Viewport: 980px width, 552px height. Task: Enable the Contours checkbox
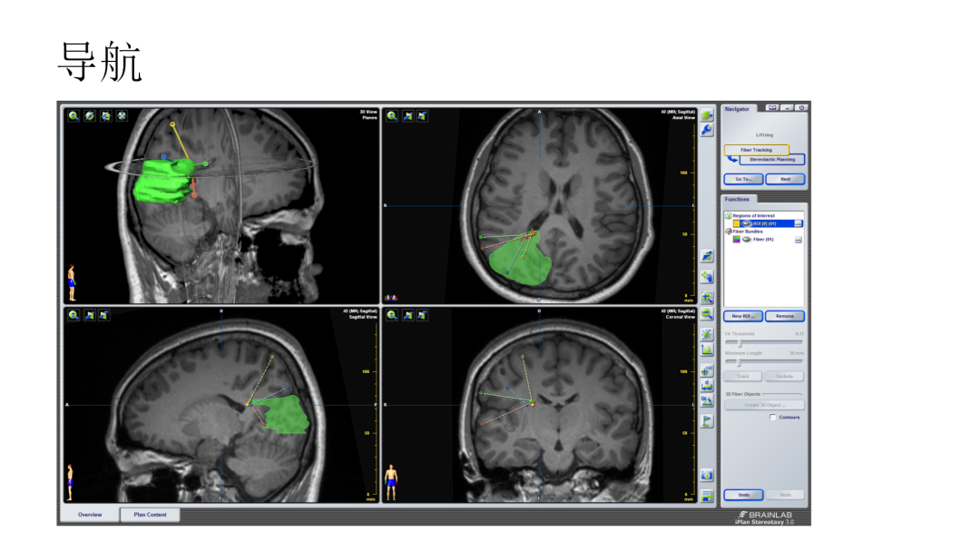pos(773,417)
